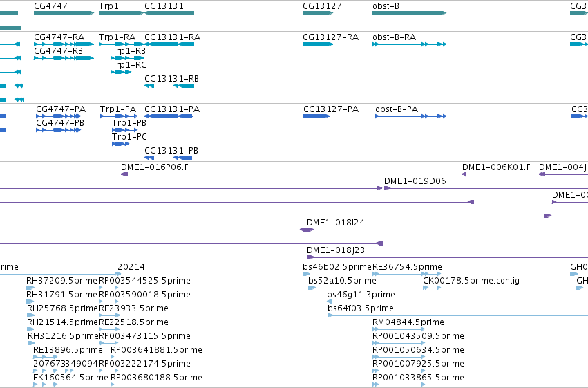Select EST RH31791.5prime

point(30,302)
